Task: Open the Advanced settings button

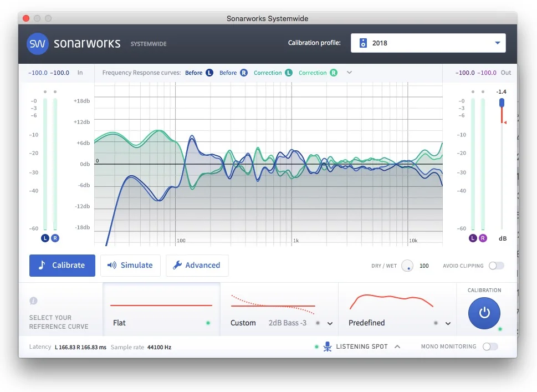Action: tap(197, 265)
